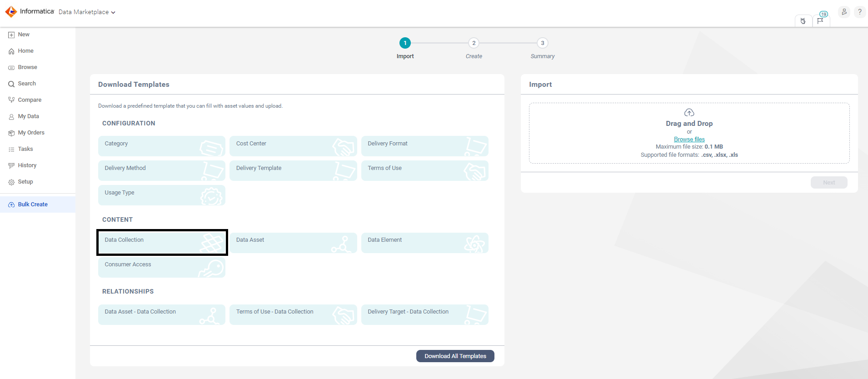
Task: Select step 3 Summary in the wizard
Action: [x=542, y=43]
